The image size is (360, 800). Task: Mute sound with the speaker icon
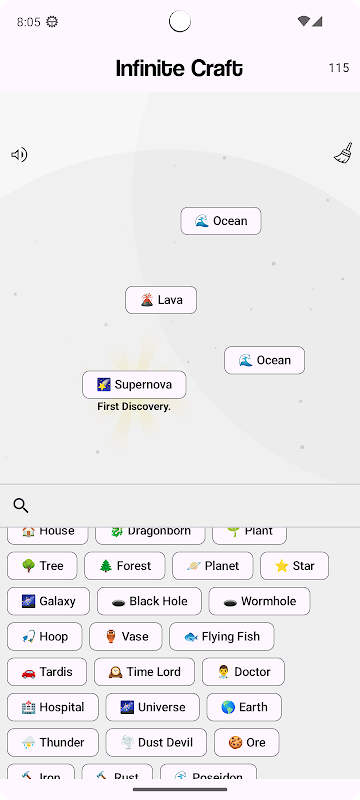click(x=19, y=155)
